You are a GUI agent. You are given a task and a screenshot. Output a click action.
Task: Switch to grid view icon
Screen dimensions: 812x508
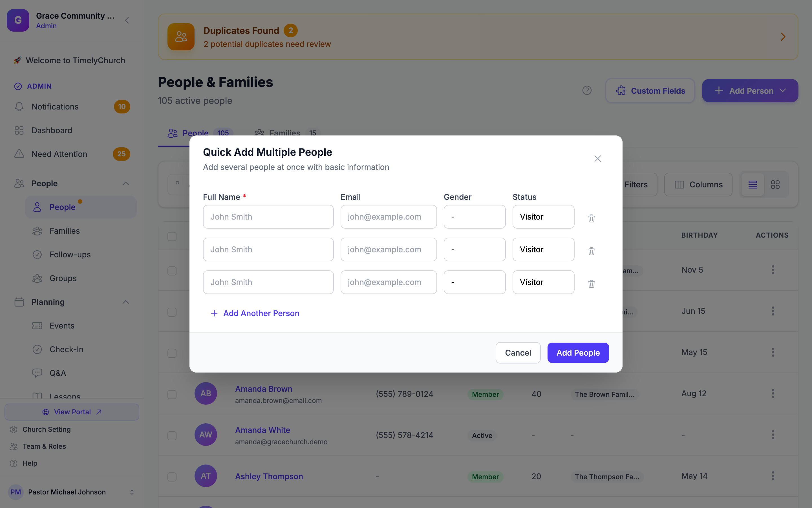775,185
